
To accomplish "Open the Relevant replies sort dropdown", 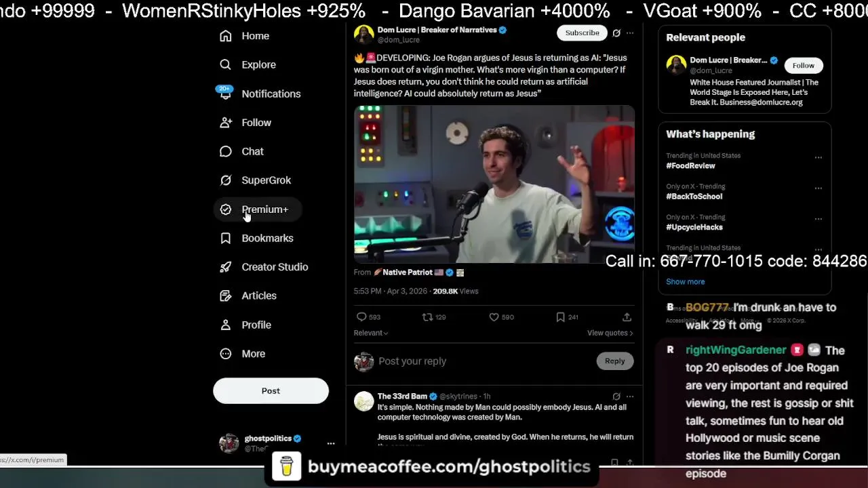I will tap(371, 333).
